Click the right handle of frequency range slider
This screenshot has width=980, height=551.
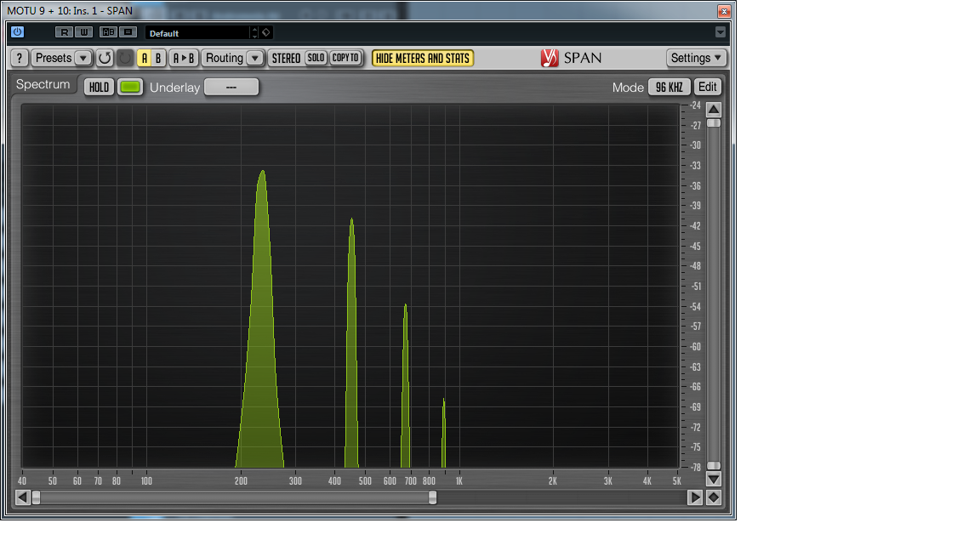[432, 497]
